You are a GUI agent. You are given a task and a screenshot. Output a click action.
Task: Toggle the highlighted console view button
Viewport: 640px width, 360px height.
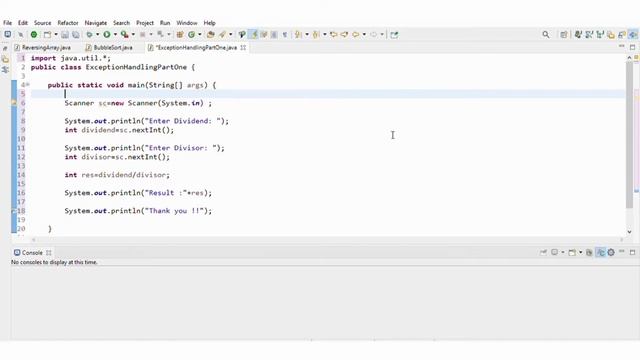(x=600, y=253)
